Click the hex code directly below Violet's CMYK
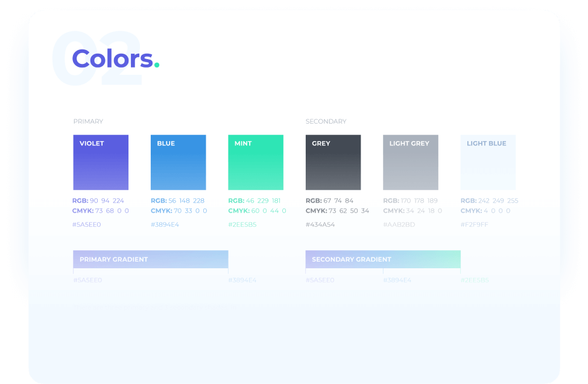This screenshot has width=588, height=384. point(87,225)
